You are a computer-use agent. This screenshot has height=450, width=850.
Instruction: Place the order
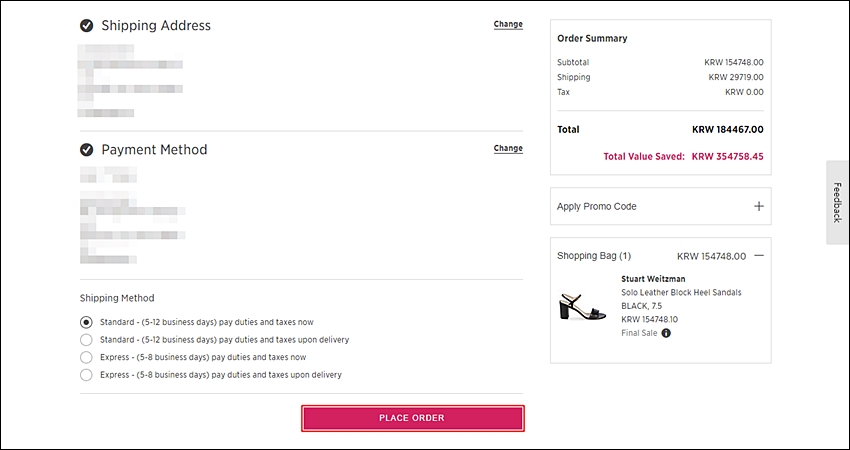[x=413, y=418]
